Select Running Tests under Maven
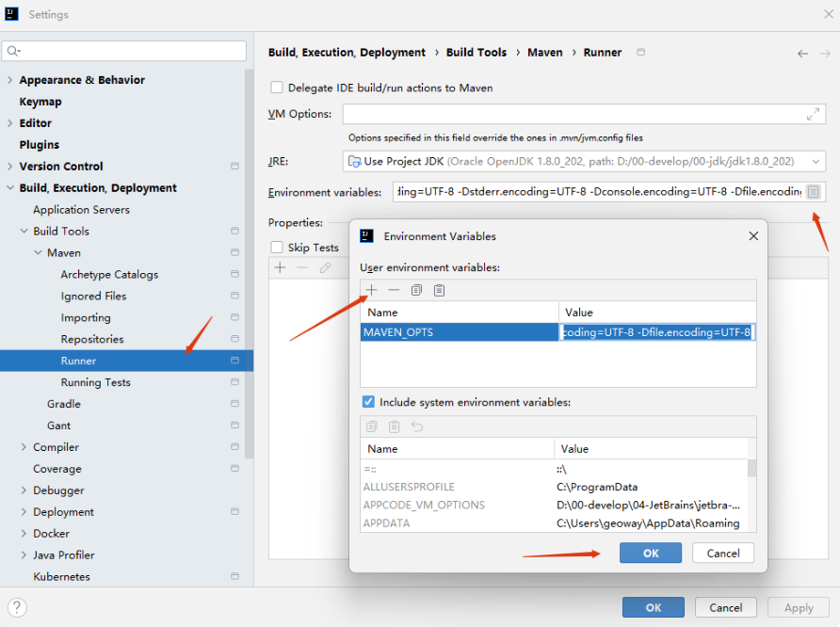The height and width of the screenshot is (627, 840). [95, 382]
